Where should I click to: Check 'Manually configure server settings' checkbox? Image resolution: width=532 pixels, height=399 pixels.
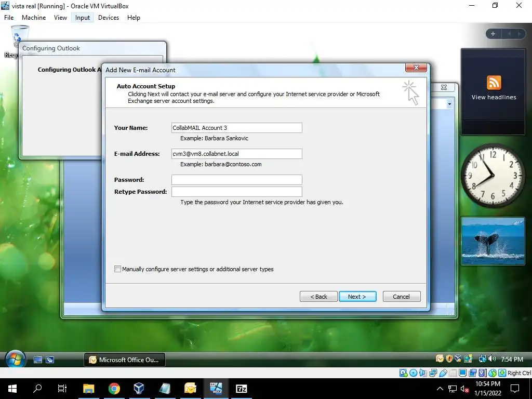tap(117, 269)
